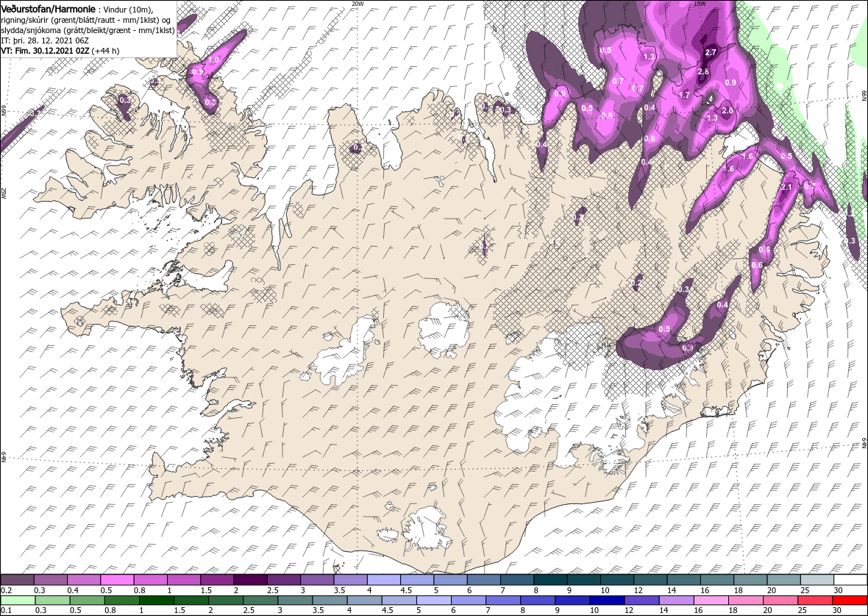Viewport: 868px width, 616px height.
Task: Select the 'IT: þri. 28. 12. 2021 06Z' line
Action: pyautogui.click(x=46, y=40)
